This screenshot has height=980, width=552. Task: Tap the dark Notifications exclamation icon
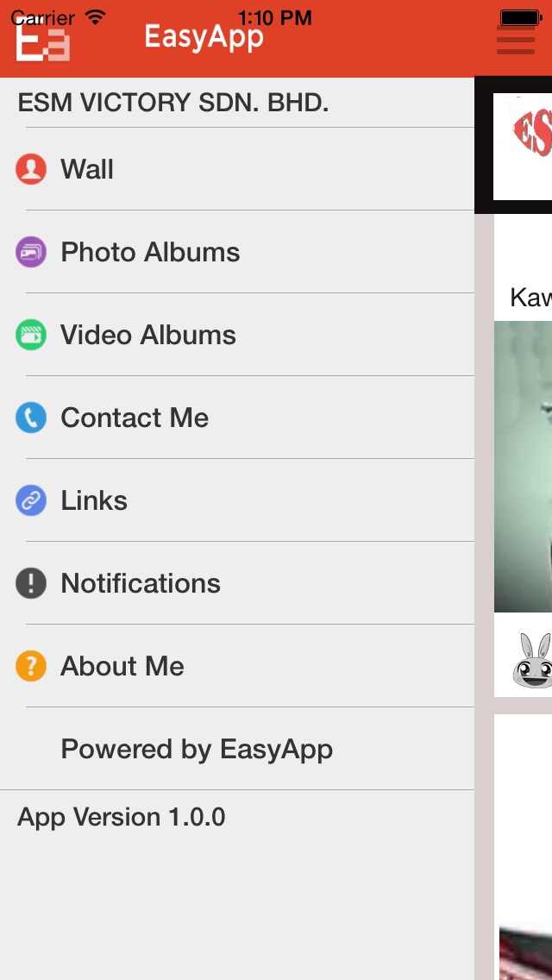point(31,583)
